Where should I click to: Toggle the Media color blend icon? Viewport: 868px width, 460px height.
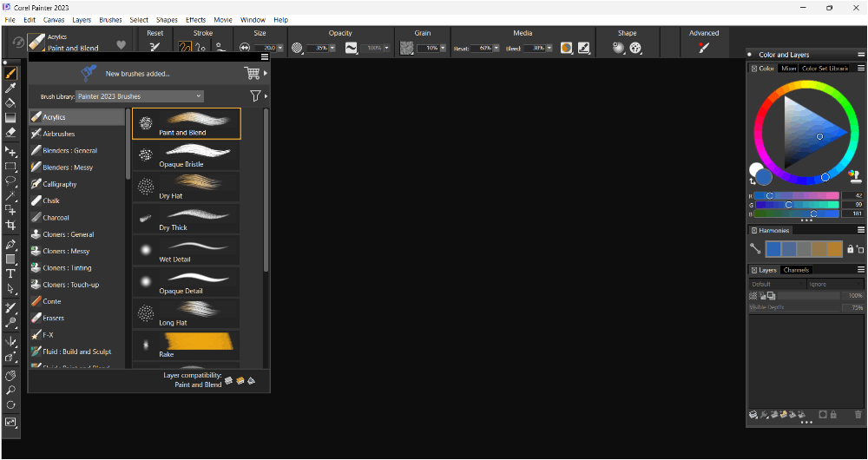(x=566, y=48)
